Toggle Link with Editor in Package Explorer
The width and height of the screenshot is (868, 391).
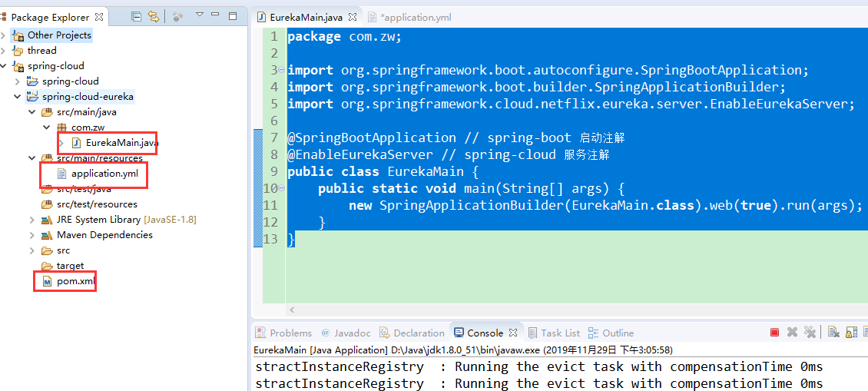pos(154,17)
